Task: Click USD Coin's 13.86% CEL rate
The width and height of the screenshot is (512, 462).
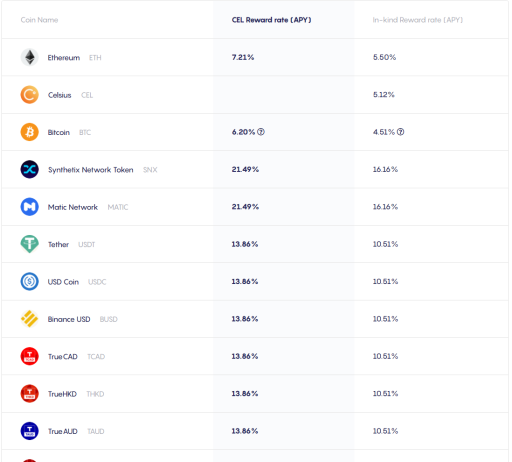Action: click(x=245, y=281)
